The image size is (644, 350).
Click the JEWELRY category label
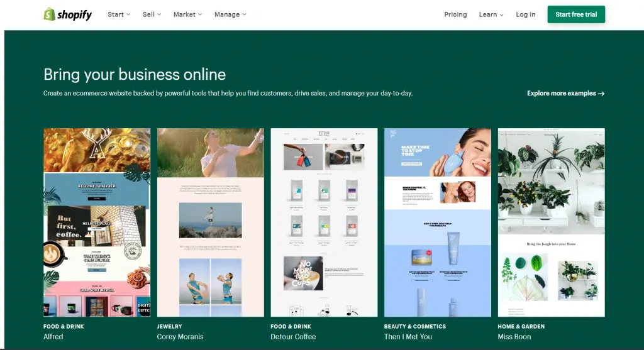click(x=169, y=327)
